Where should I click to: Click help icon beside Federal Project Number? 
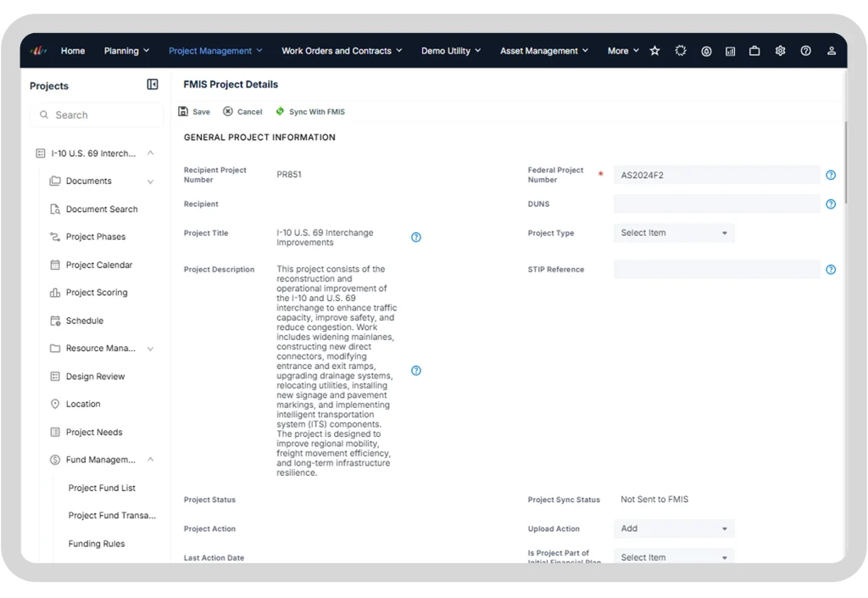coord(831,175)
